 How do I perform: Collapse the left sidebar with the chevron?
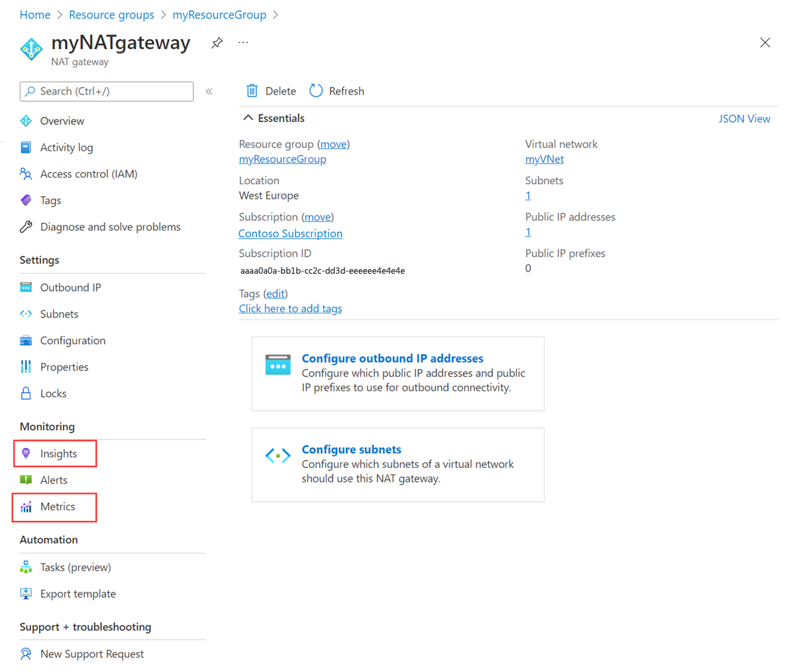(209, 91)
